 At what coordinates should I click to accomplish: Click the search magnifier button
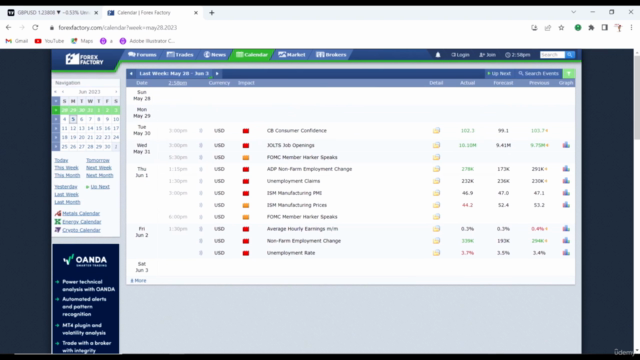pyautogui.click(x=570, y=55)
